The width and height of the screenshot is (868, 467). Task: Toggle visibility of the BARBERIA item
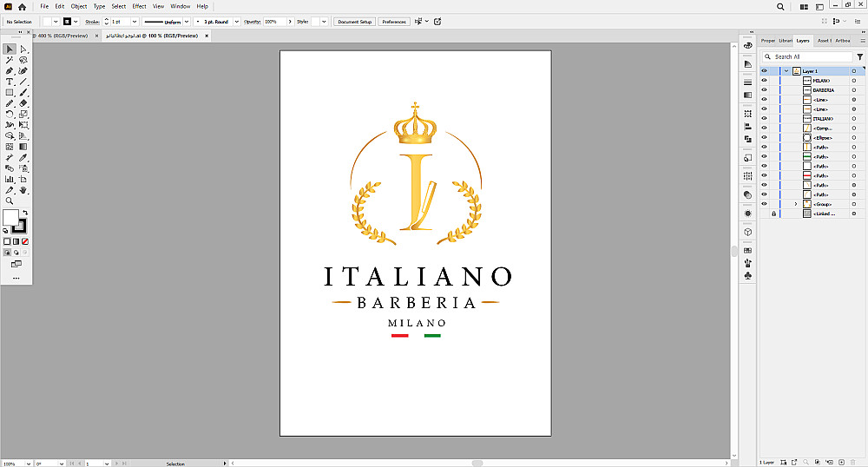(764, 90)
